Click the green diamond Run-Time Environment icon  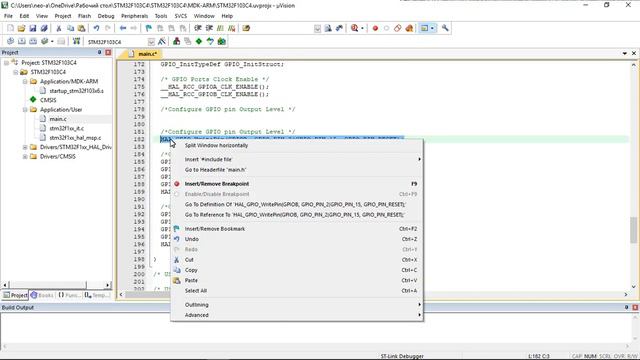[199, 41]
